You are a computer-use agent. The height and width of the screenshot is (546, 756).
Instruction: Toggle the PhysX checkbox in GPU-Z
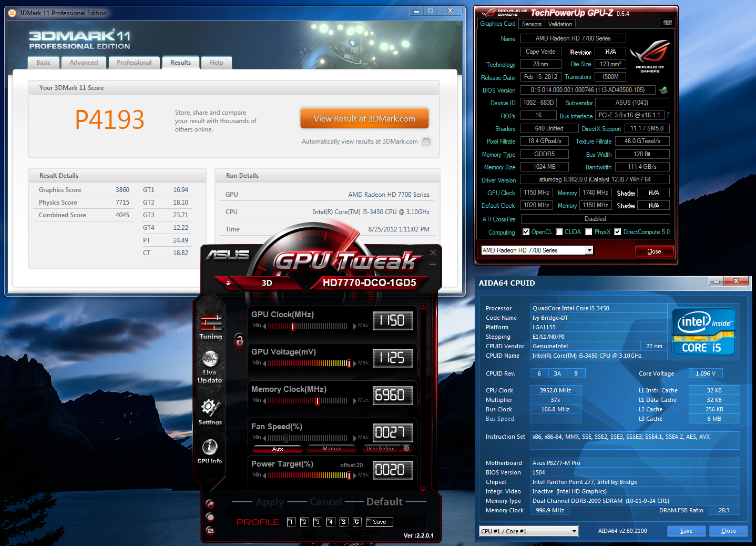click(589, 232)
